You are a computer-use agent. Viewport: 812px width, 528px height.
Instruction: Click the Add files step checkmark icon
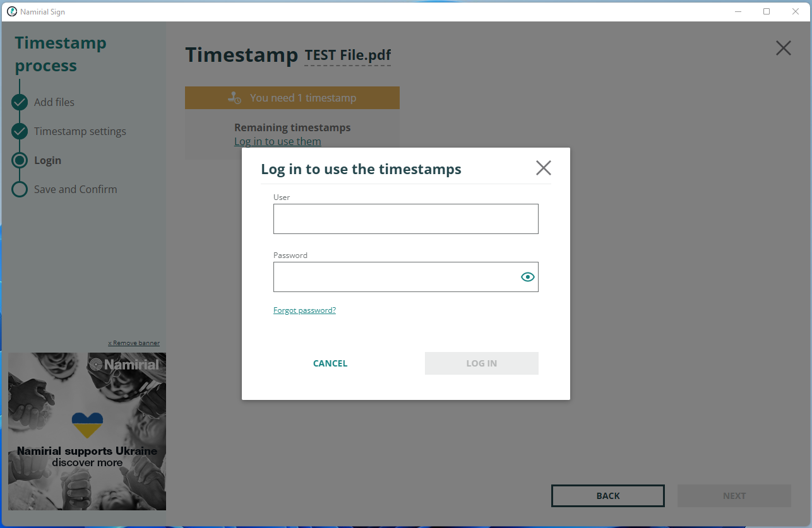coord(20,102)
